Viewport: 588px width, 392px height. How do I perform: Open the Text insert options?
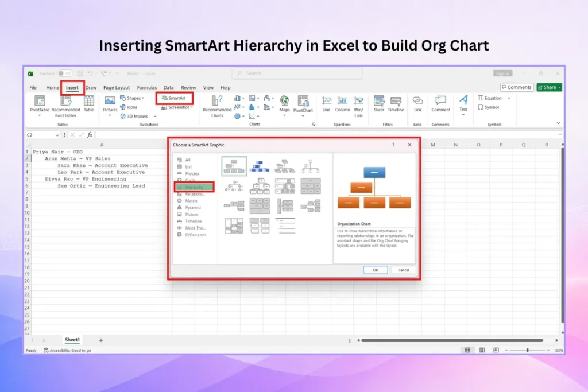463,105
